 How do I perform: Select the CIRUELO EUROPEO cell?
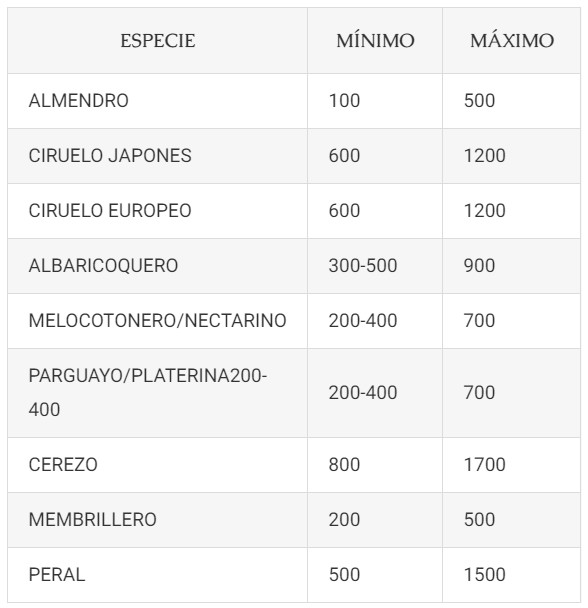click(157, 211)
